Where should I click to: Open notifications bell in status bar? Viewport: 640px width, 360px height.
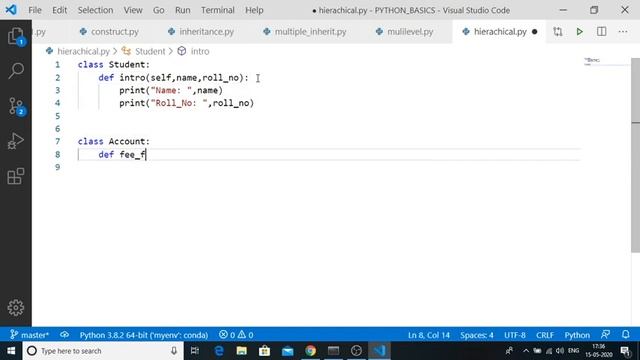[x=626, y=335]
